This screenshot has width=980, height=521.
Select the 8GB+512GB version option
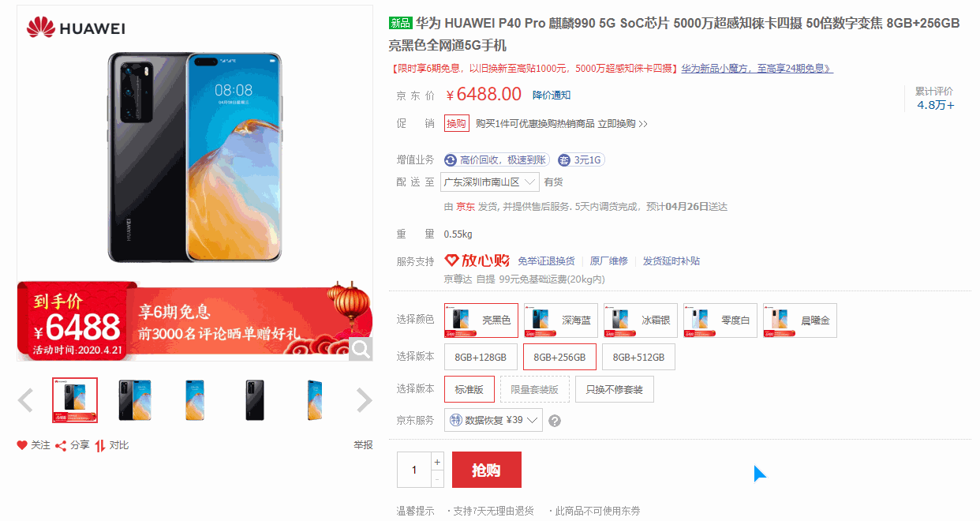click(x=638, y=357)
